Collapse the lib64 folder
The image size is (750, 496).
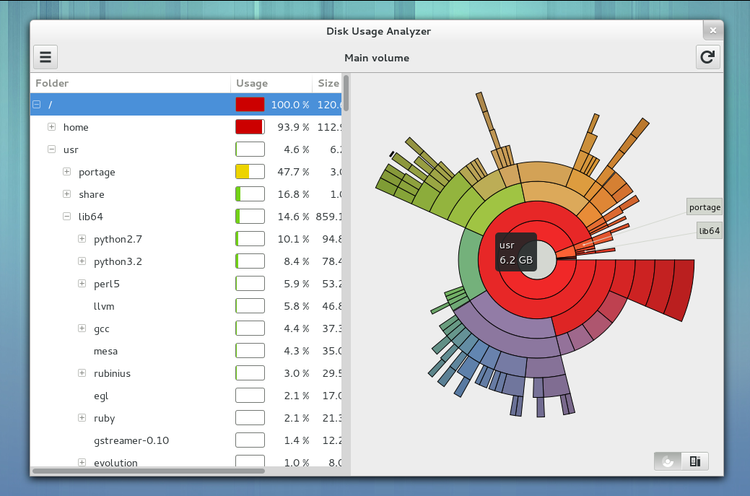point(67,216)
